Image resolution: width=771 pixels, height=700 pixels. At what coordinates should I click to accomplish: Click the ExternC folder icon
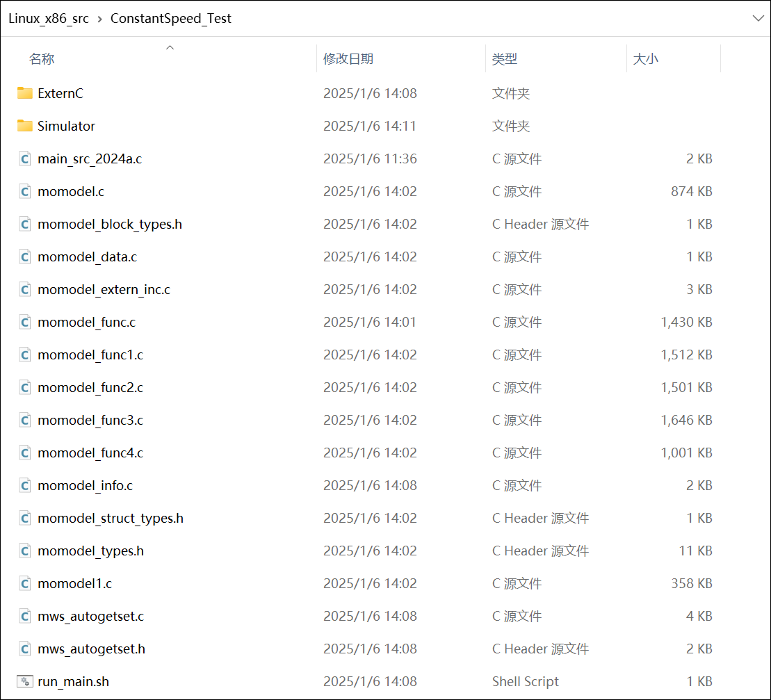(25, 93)
